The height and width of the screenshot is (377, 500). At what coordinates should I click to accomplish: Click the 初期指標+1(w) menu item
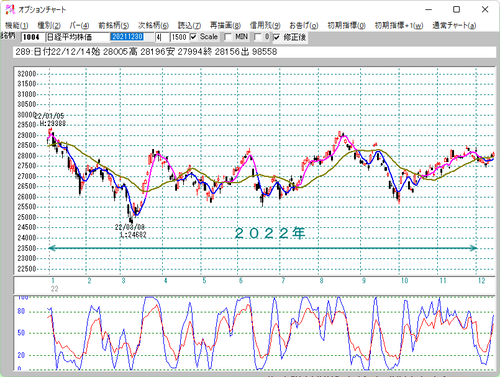tap(399, 25)
